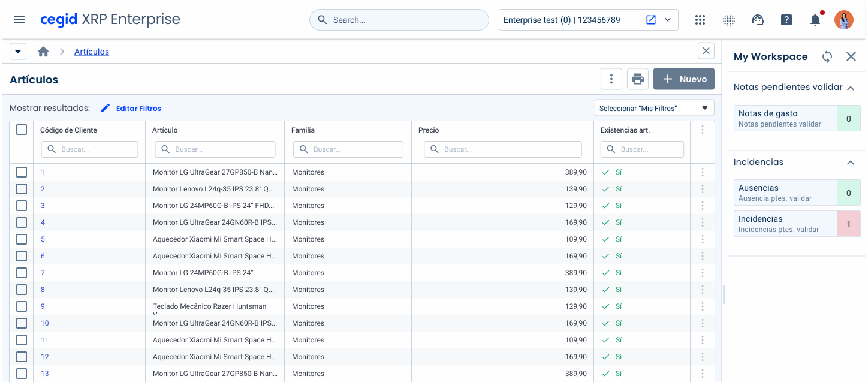
Task: Collapse Notas pendientes validar section
Action: click(850, 88)
